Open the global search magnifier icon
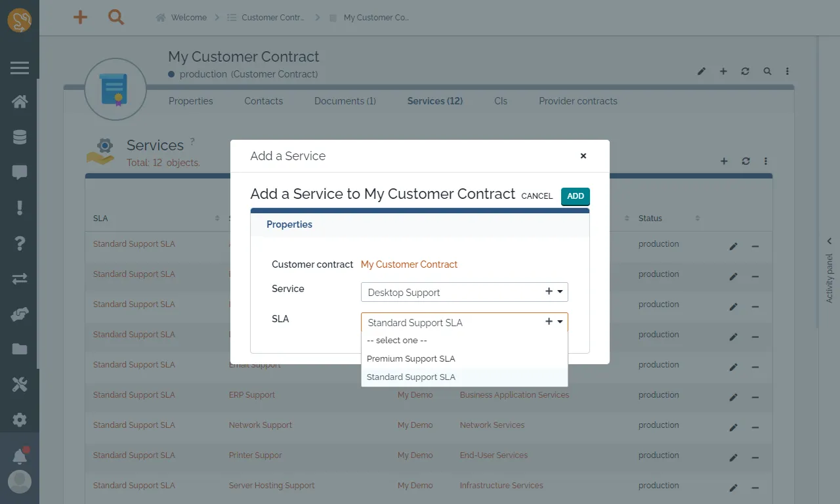The height and width of the screenshot is (504, 840). coord(116,18)
